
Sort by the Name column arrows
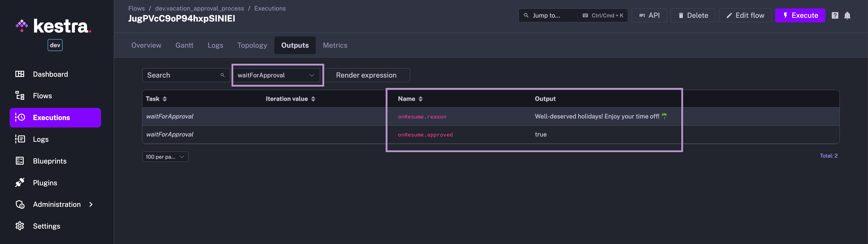click(420, 99)
